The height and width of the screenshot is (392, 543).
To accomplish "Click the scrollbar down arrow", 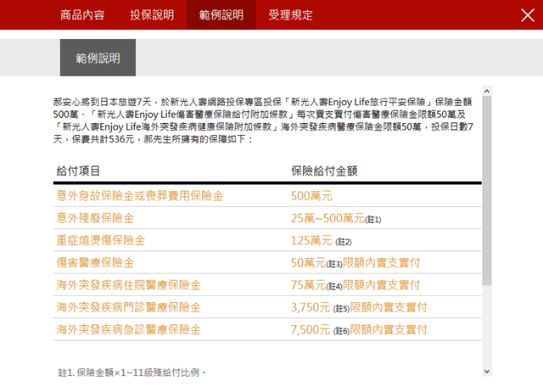I will 487,372.
